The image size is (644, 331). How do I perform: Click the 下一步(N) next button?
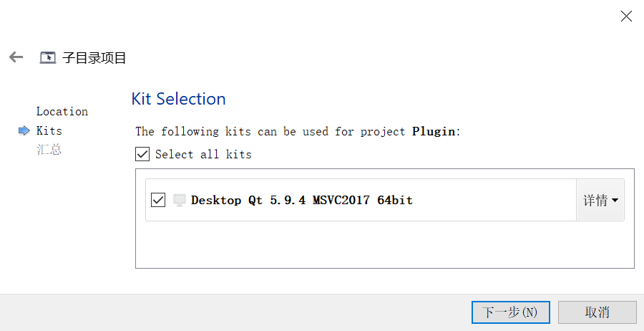pyautogui.click(x=510, y=312)
